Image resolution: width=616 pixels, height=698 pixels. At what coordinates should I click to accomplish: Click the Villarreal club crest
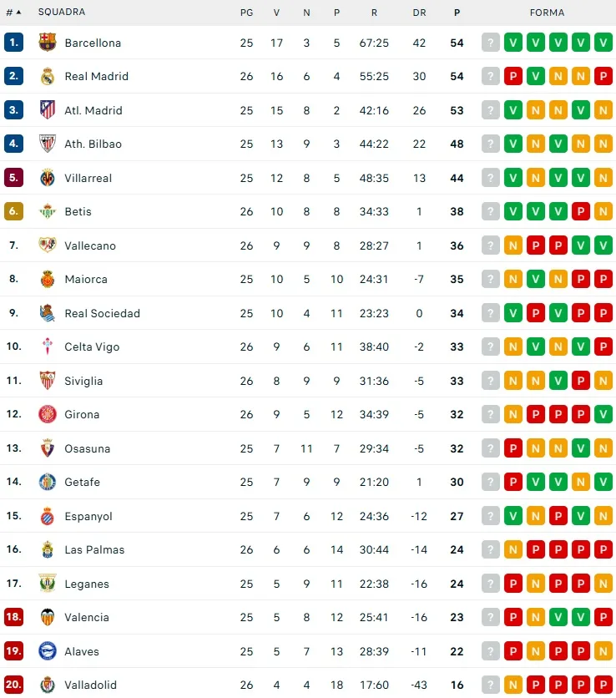(x=48, y=178)
